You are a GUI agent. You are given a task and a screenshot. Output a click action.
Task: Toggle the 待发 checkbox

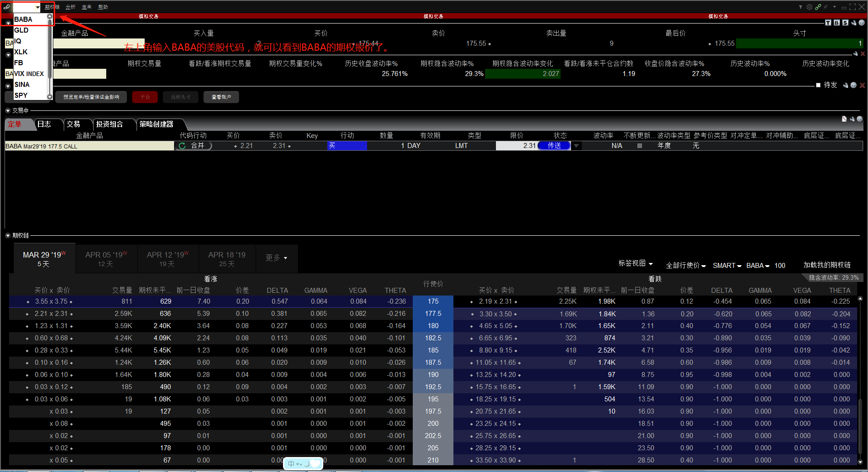(x=818, y=85)
